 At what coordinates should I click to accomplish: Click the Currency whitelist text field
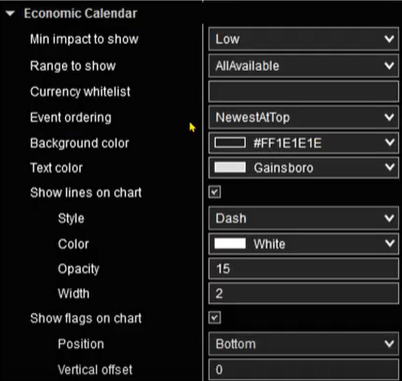[x=303, y=91]
